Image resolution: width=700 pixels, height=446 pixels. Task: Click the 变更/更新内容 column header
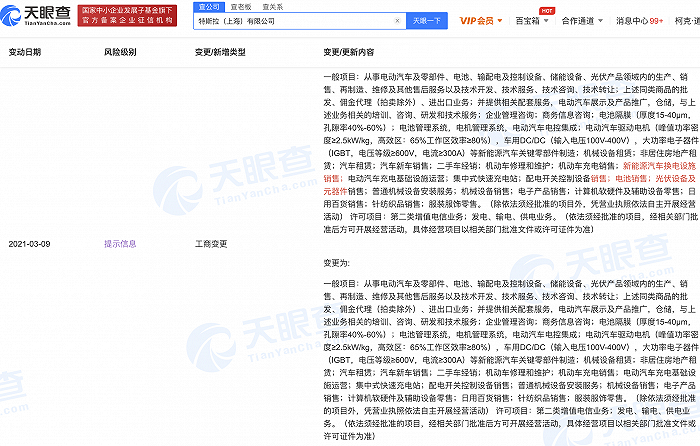tap(349, 52)
